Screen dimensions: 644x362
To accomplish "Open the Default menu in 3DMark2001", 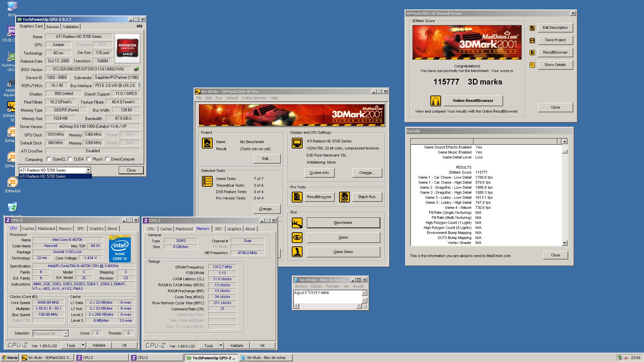I will tap(232, 98).
